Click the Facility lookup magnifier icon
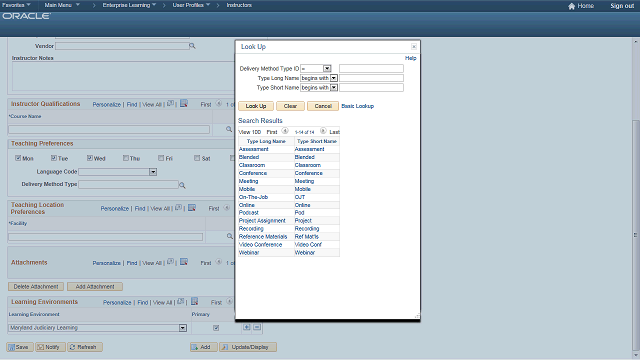 pyautogui.click(x=230, y=236)
